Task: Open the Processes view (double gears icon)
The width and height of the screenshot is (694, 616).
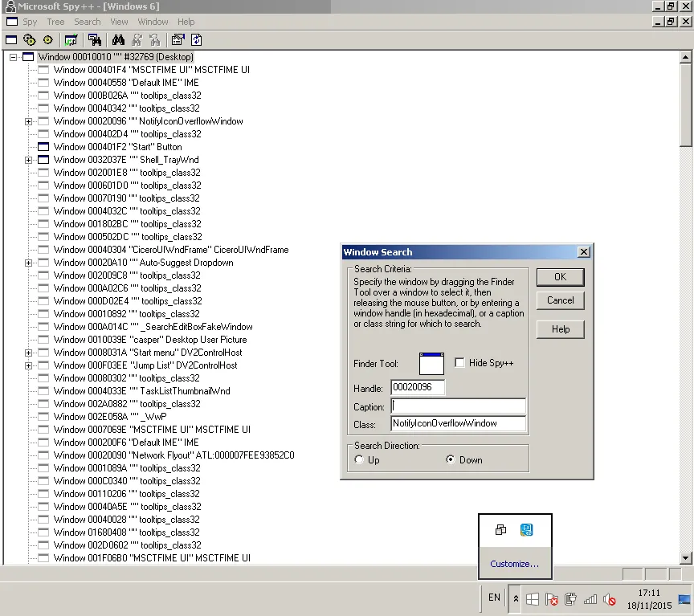Action: click(30, 40)
